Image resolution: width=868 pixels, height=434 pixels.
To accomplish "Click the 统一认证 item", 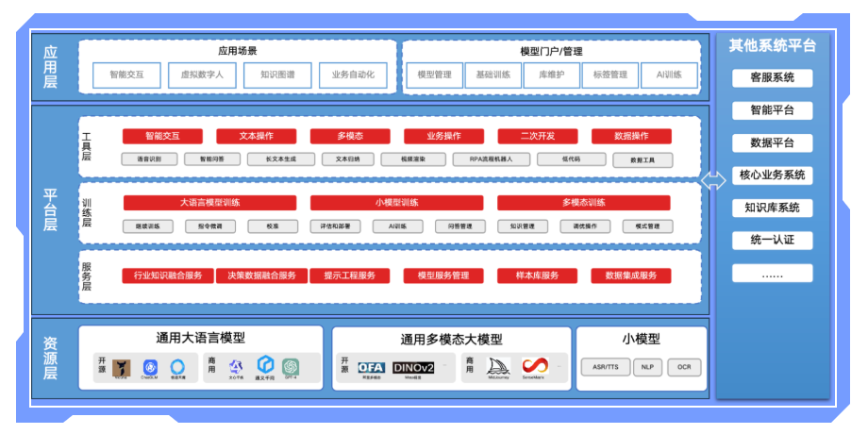I will coord(772,241).
